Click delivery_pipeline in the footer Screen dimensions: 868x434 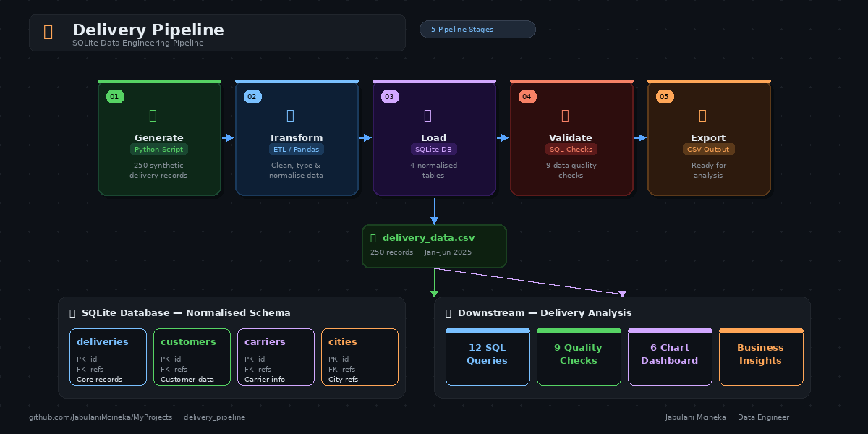pos(215,417)
